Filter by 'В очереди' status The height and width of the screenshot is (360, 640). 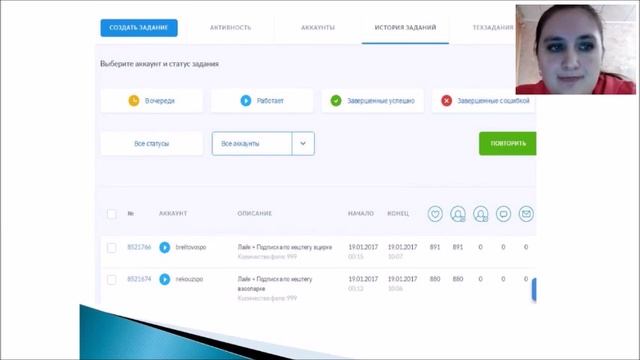[151, 101]
